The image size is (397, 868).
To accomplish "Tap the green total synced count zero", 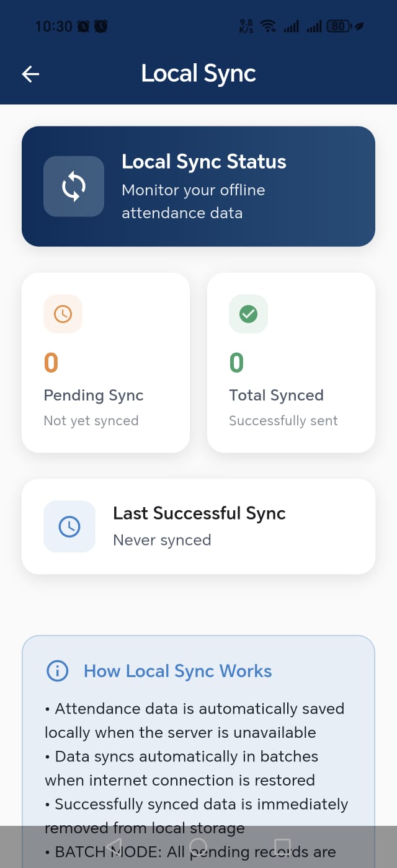I will tap(236, 363).
